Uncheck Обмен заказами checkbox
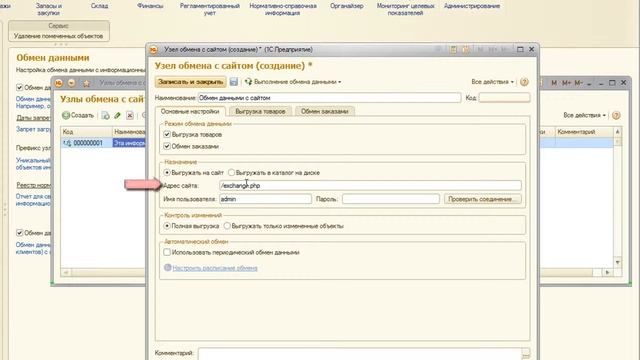The width and height of the screenshot is (640, 360). pyautogui.click(x=167, y=146)
